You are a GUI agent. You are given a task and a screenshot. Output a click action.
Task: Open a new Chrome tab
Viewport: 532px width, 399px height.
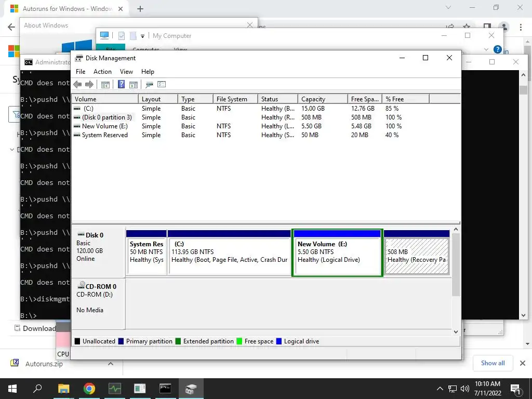[140, 9]
